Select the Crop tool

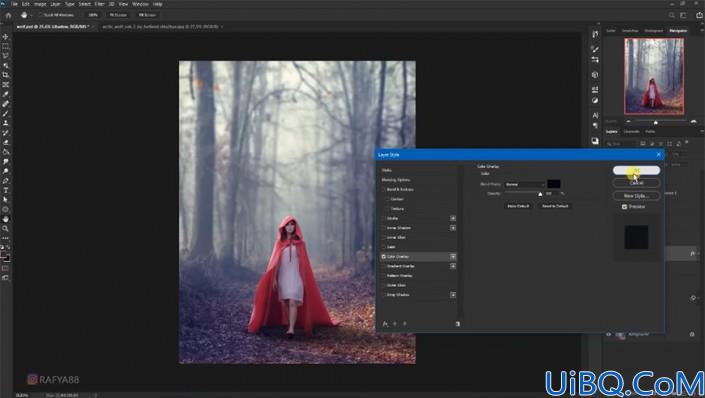5,75
